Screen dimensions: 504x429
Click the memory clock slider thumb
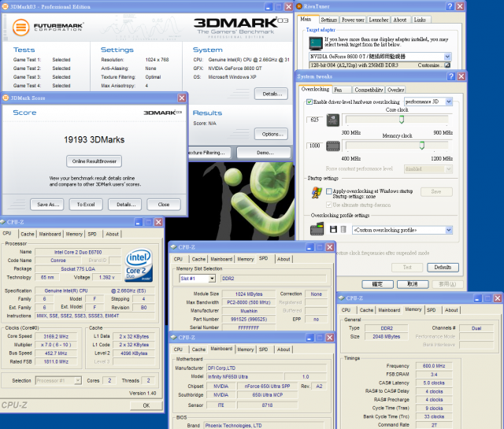click(422, 146)
